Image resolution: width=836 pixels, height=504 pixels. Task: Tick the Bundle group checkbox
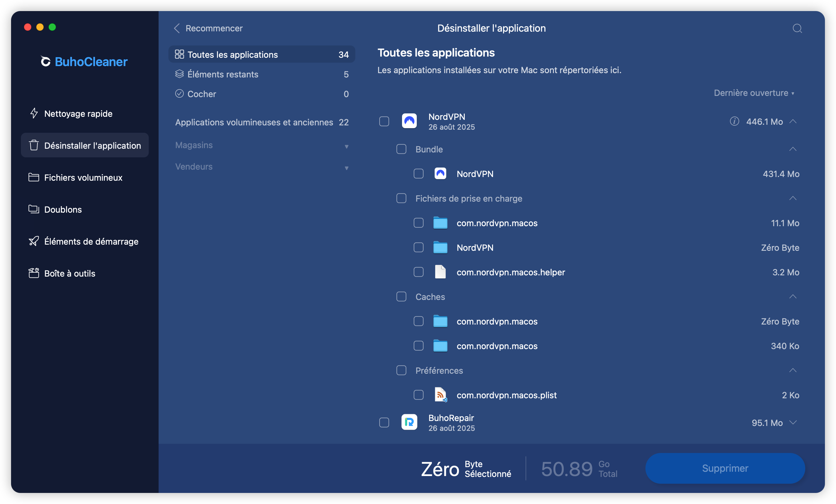401,149
